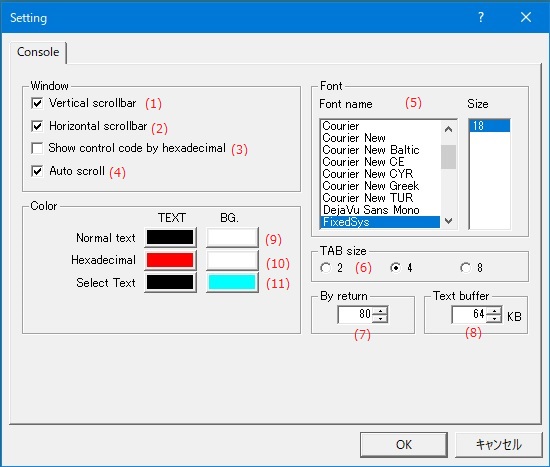
Task: Choose Courier New Greek font
Action: [381, 186]
